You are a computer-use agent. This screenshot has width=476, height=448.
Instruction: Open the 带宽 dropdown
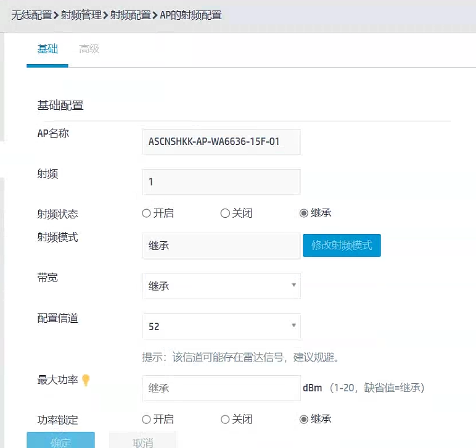click(x=221, y=286)
